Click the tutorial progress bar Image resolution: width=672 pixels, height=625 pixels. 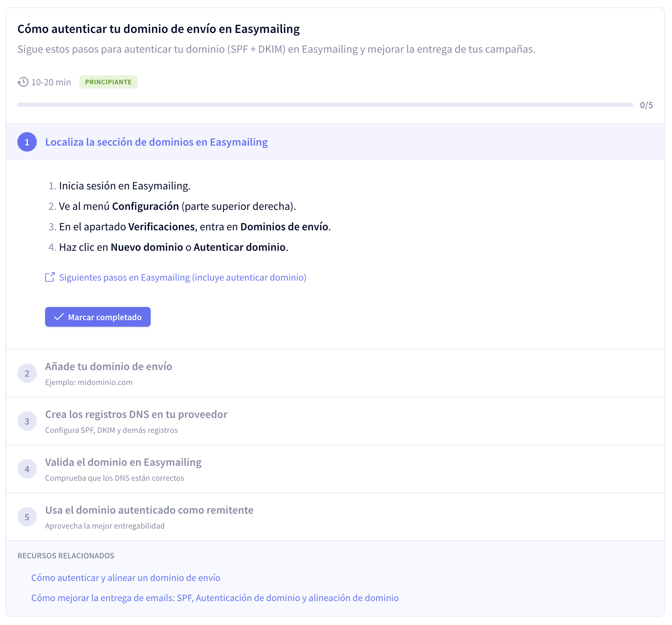(325, 105)
